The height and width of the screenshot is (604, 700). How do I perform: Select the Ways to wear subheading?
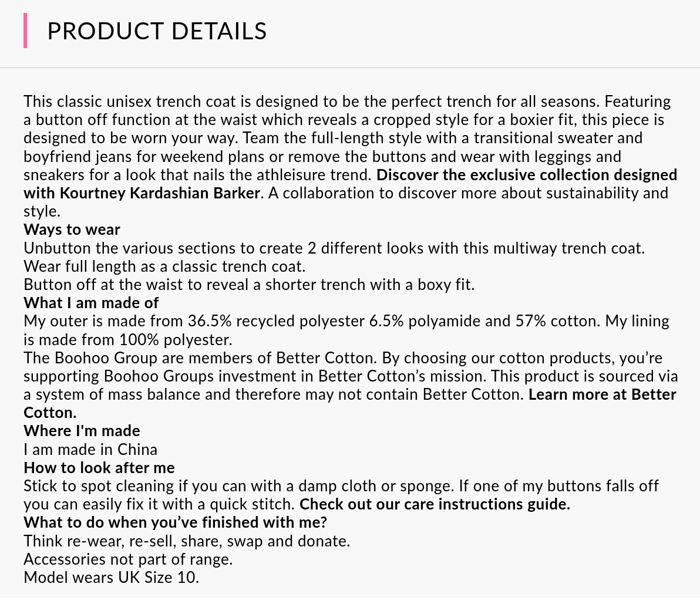click(72, 230)
